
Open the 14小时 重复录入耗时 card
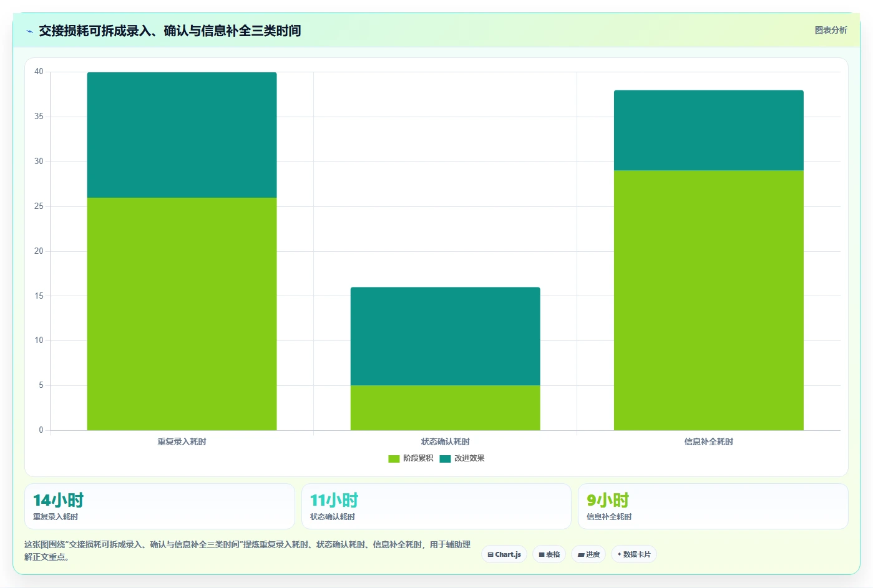[x=160, y=506]
